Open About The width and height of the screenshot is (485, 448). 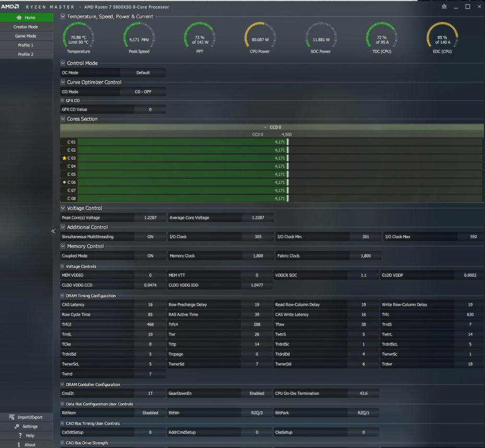26,444
